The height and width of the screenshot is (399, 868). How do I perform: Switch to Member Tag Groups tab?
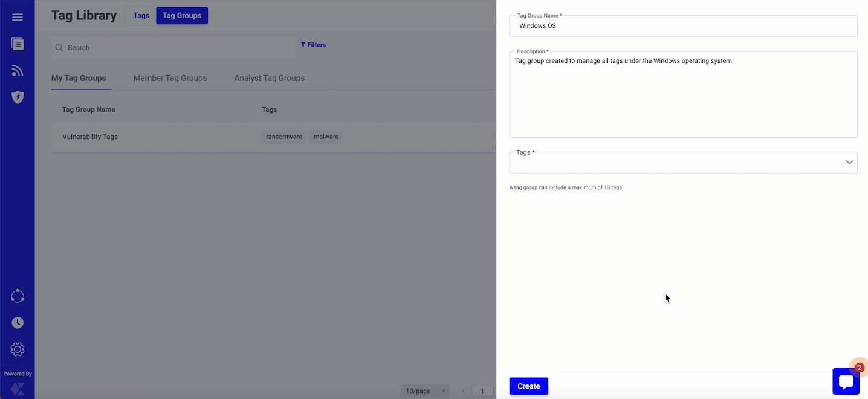click(170, 78)
